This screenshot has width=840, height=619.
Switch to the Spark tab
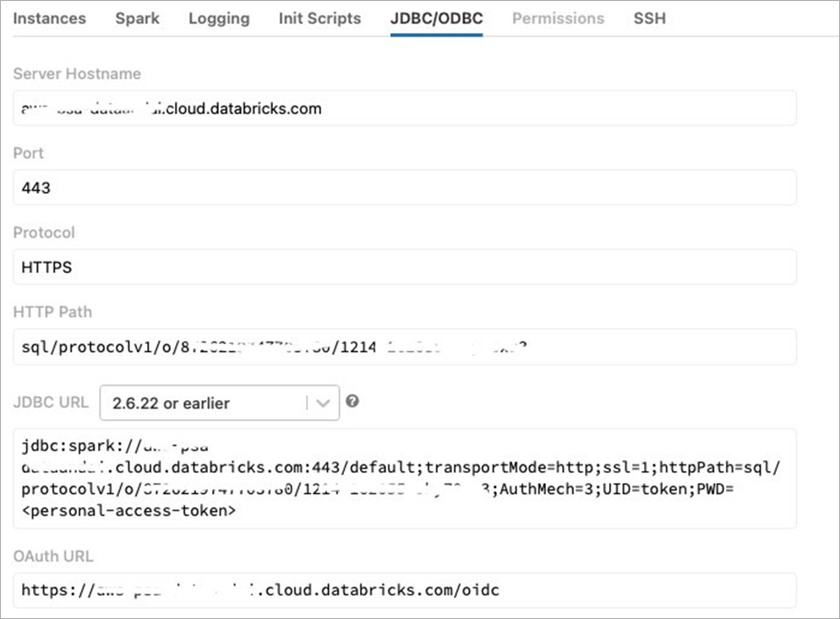coord(137,19)
